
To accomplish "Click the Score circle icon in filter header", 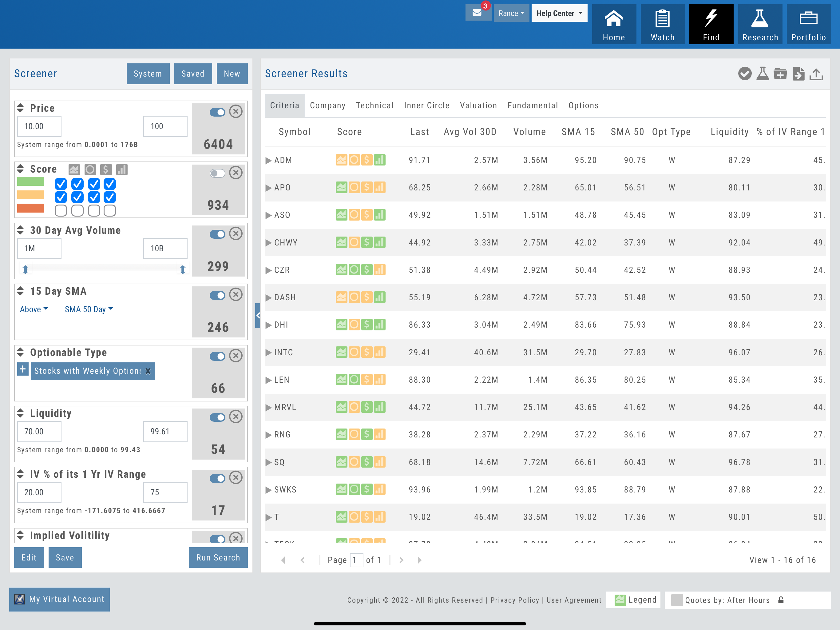I will 90,169.
